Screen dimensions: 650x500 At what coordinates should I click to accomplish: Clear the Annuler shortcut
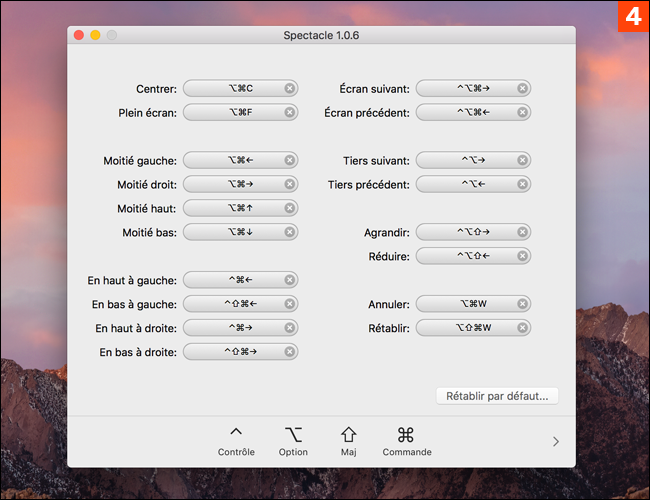click(523, 304)
